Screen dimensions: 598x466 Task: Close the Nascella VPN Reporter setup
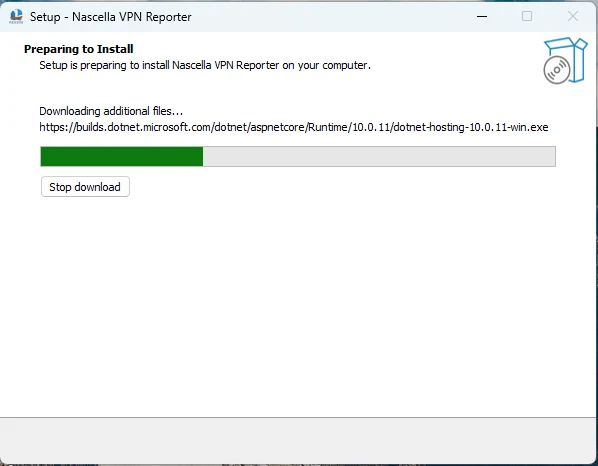(573, 16)
